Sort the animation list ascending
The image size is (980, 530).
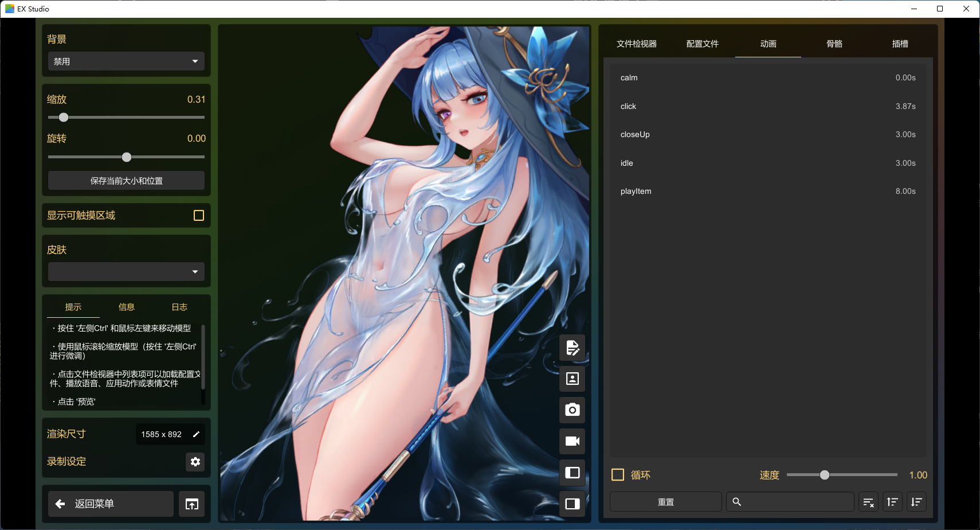coord(892,502)
